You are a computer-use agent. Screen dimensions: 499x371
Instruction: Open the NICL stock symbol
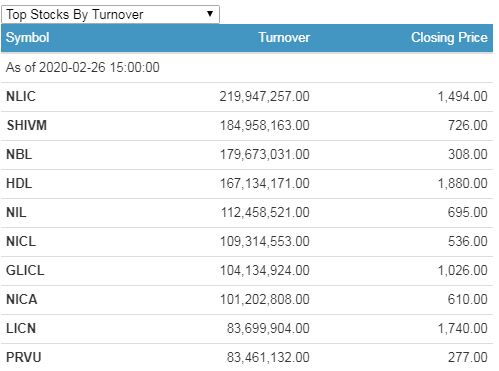coord(21,241)
